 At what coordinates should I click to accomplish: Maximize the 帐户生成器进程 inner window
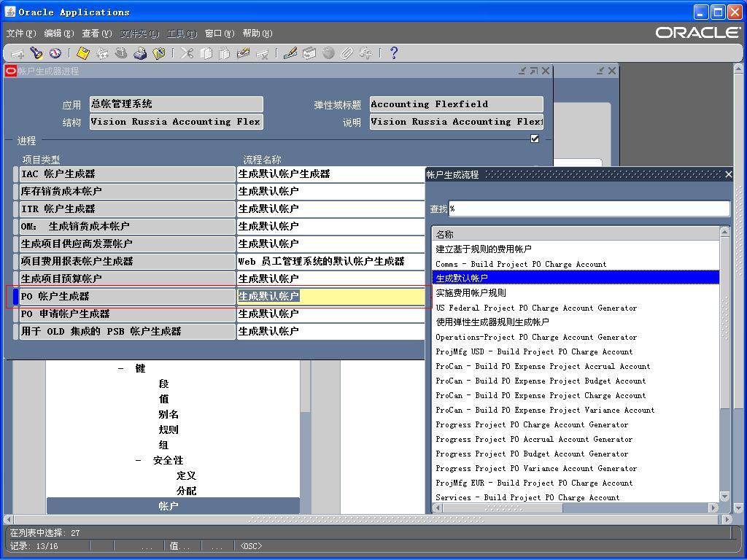[534, 71]
